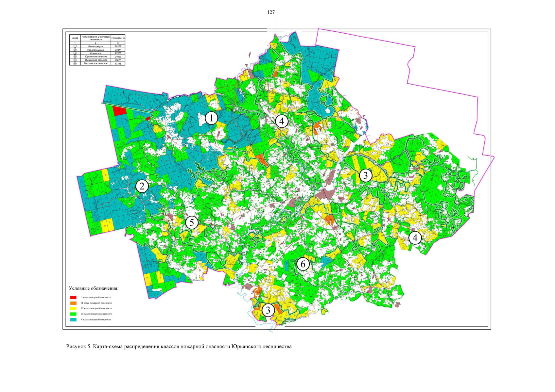This screenshot has width=555, height=392.
Task: Click area value 17796 in the table
Action: [x=118, y=64]
